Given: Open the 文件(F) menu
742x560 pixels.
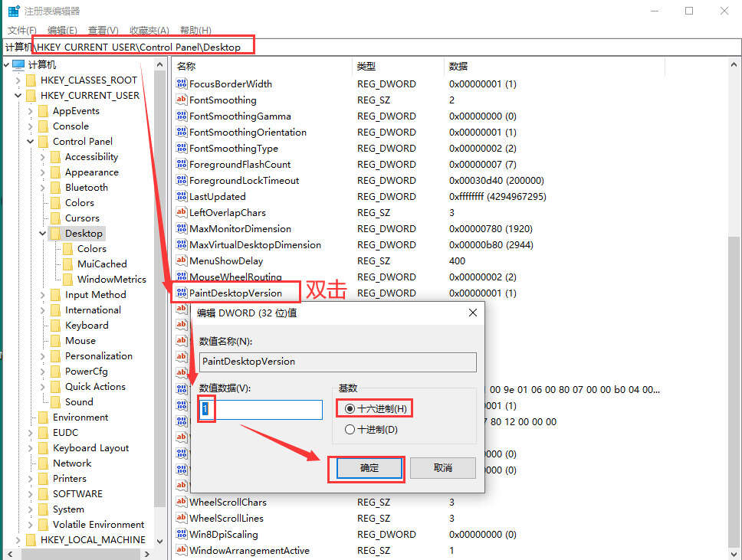Looking at the screenshot, I should (x=21, y=31).
